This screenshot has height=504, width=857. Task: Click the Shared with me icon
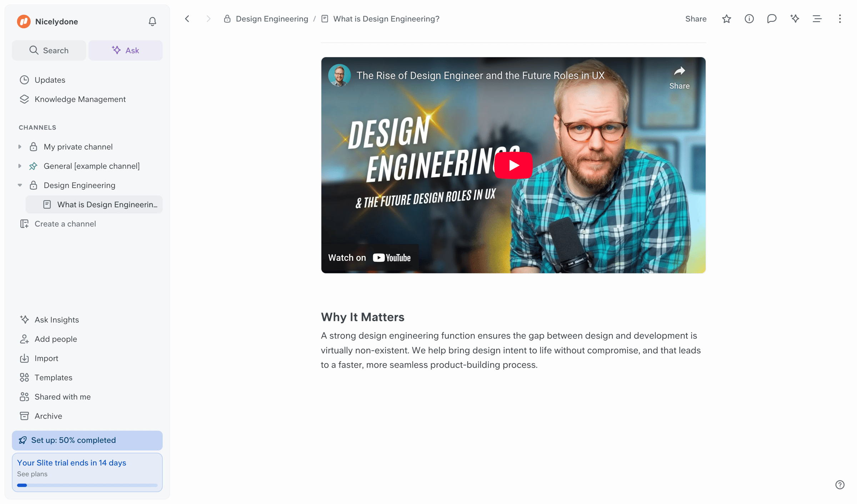(x=24, y=397)
